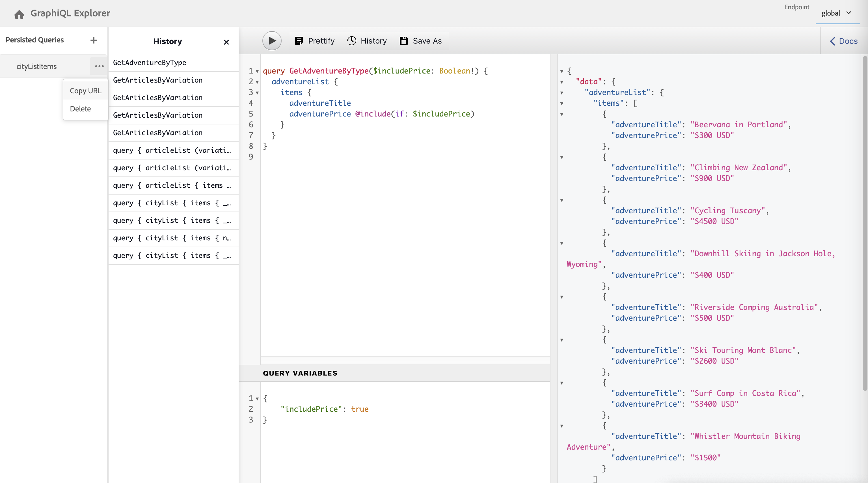Open the Docs panel using the chevron

(833, 41)
